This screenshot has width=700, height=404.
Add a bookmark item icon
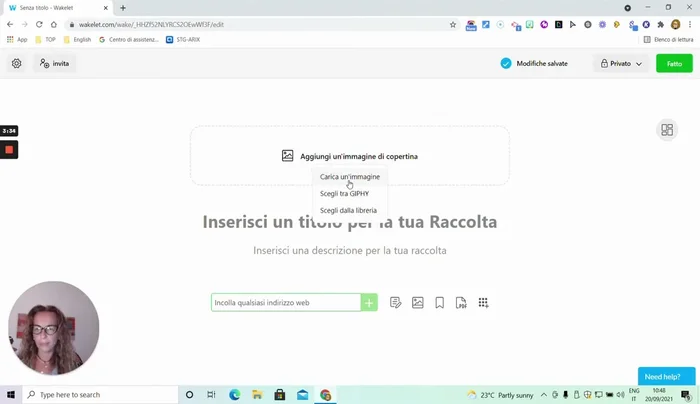tap(439, 303)
